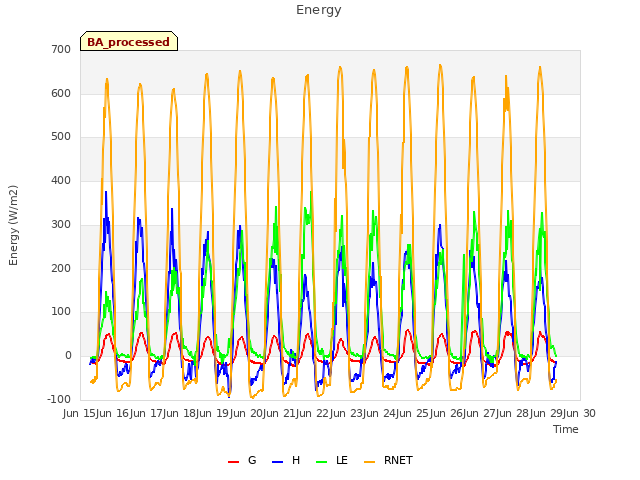The width and height of the screenshot is (640, 480).
Task: Toggle the RNET series legend entry
Action: click(x=388, y=460)
